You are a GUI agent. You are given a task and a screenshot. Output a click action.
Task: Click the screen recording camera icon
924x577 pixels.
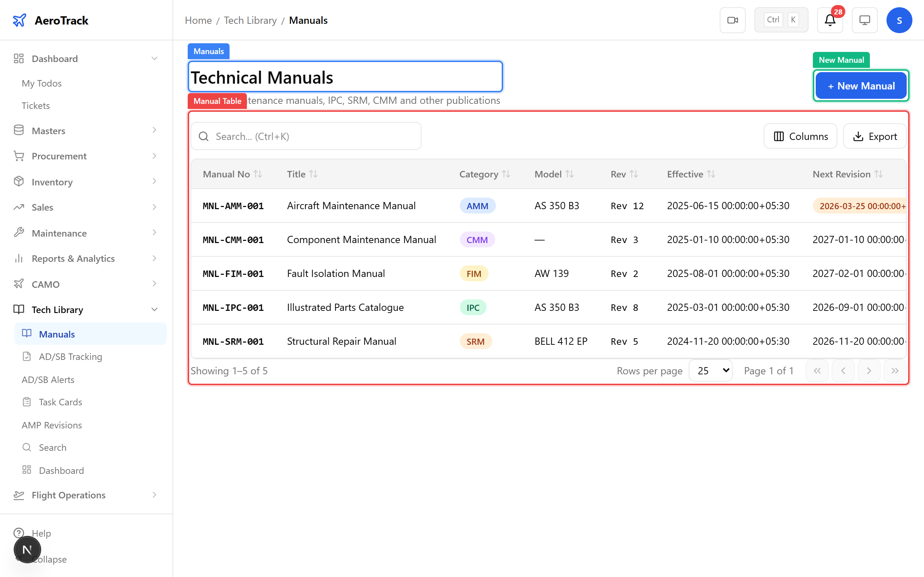(732, 20)
